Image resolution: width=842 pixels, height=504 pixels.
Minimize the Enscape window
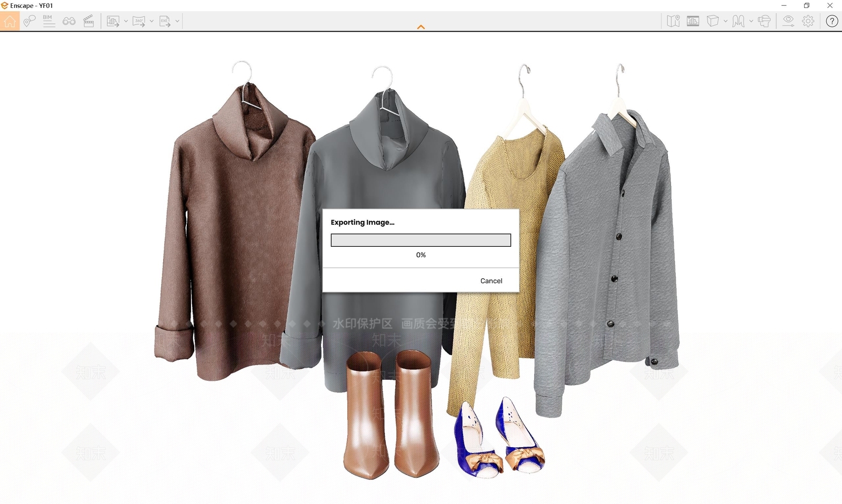(784, 5)
